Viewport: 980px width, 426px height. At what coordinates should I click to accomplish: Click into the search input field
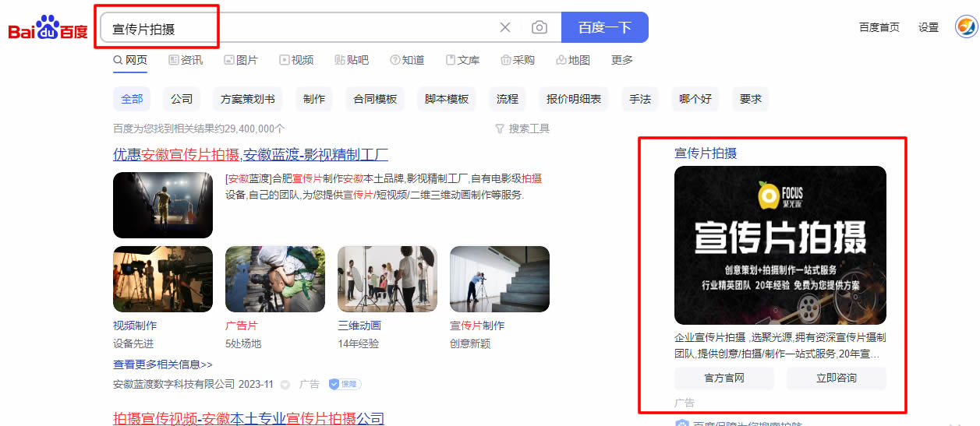pyautogui.click(x=296, y=29)
